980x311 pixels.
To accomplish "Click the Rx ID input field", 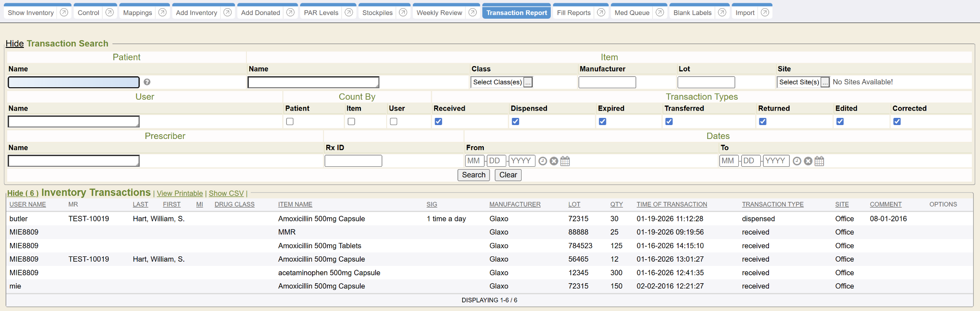I will [x=353, y=161].
